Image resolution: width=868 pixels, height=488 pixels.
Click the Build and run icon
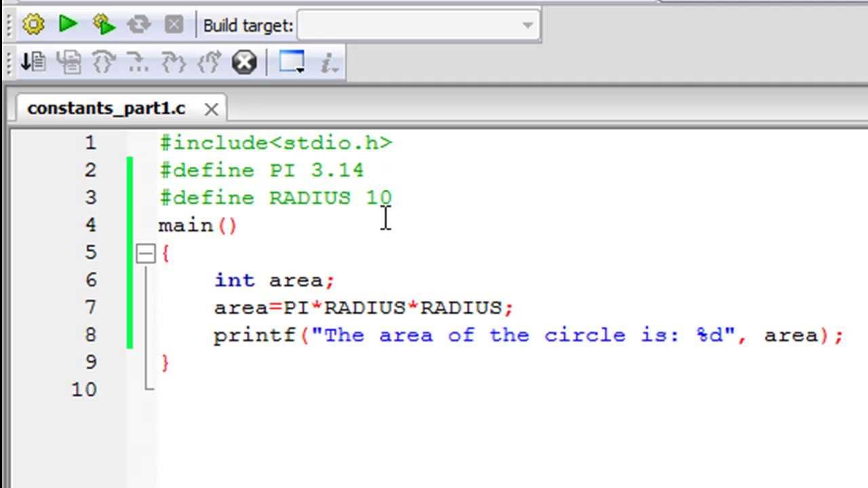(103, 25)
